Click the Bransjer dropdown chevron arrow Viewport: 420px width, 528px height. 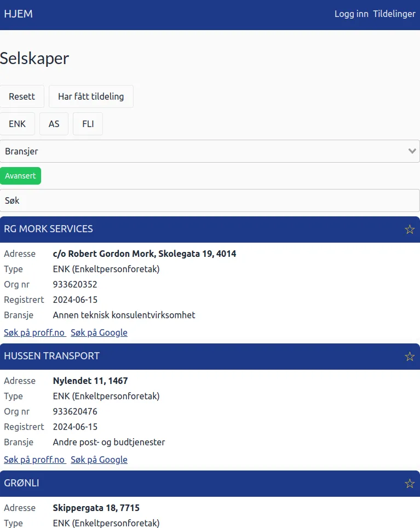point(412,151)
